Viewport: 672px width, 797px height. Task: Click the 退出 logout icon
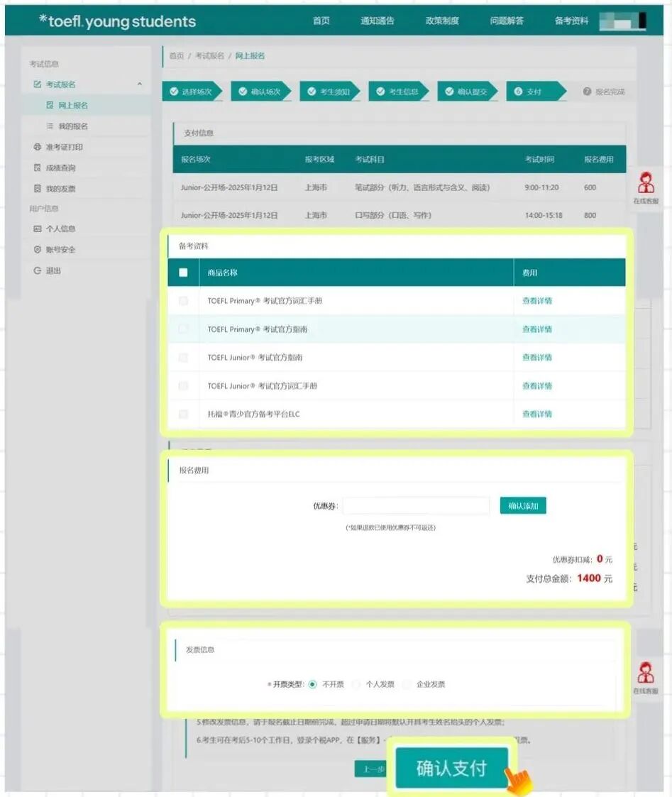pyautogui.click(x=38, y=270)
